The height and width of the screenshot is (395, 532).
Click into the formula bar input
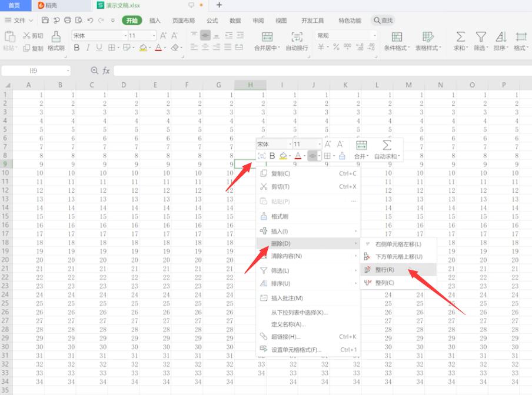point(322,71)
